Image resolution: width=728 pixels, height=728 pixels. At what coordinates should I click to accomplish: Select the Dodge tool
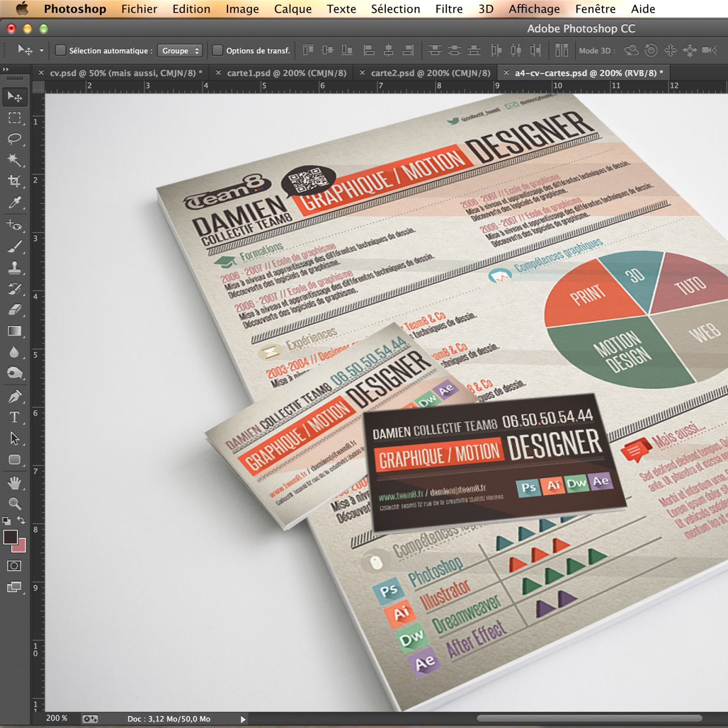coord(15,373)
